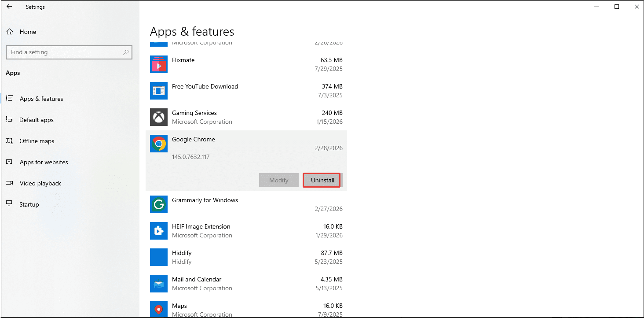Click the Free YouTube Download icon
Image resolution: width=644 pixels, height=318 pixels.
point(158,91)
